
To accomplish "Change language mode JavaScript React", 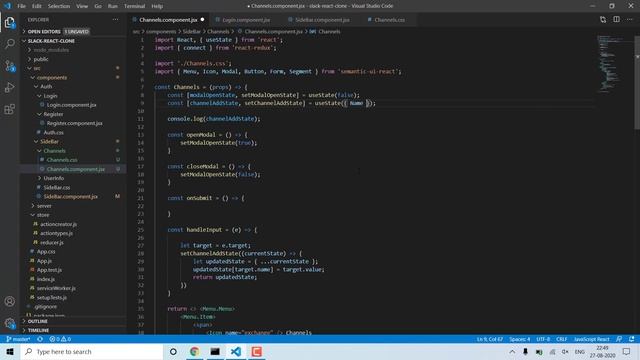I will pos(591,339).
